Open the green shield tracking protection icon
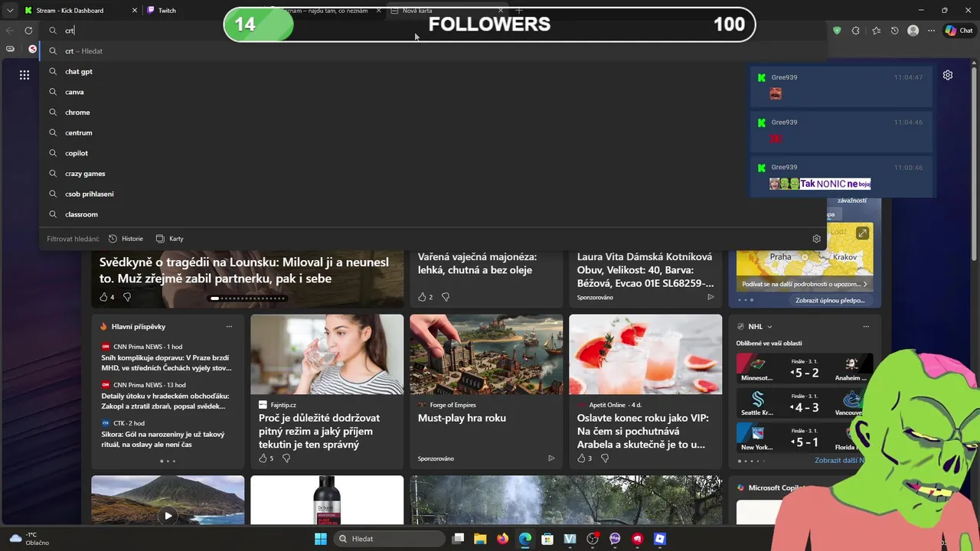 [837, 31]
